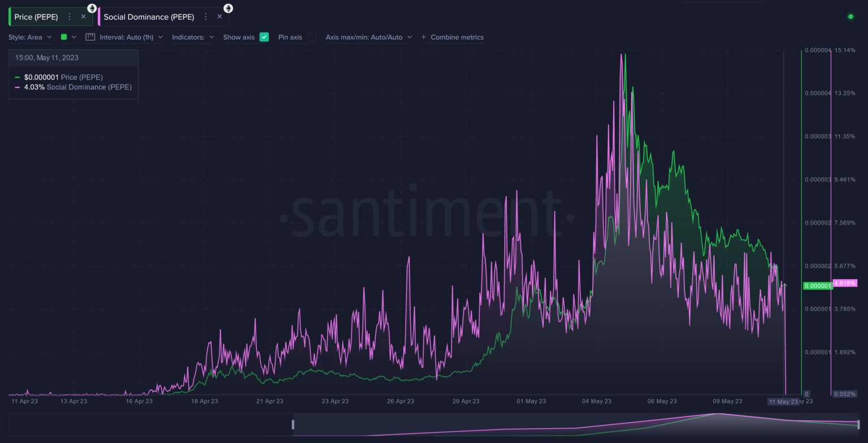
Task: Click the plus icon beside Combine metrics
Action: click(423, 37)
